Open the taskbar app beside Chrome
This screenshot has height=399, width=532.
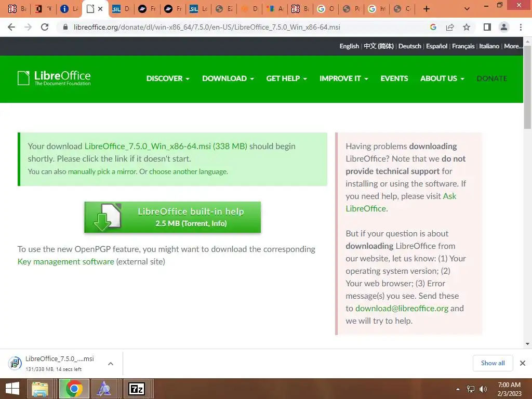[104, 389]
